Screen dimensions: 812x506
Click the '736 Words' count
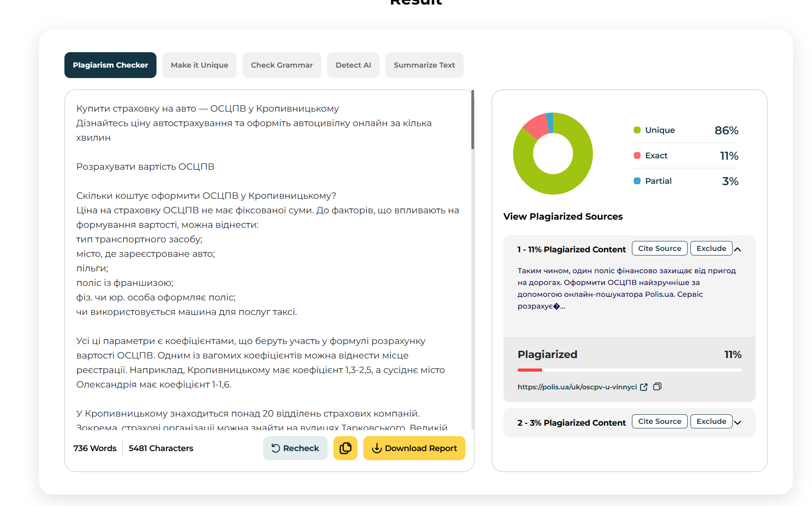[x=95, y=448]
